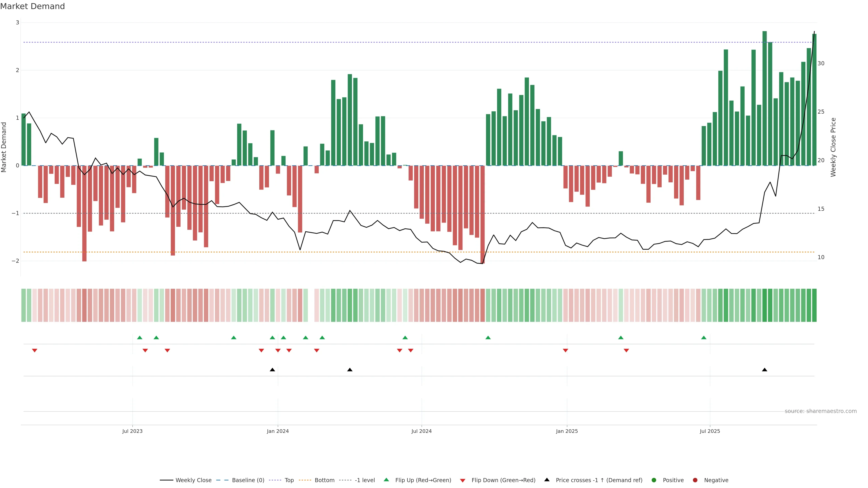The width and height of the screenshot is (868, 488).
Task: Click the Jul 2024 x-axis label
Action: tap(422, 431)
